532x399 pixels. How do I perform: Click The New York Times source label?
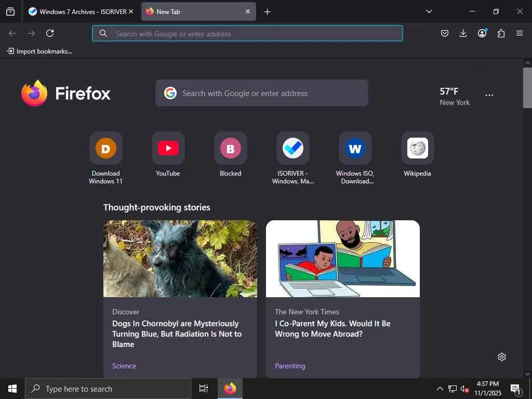click(x=307, y=312)
